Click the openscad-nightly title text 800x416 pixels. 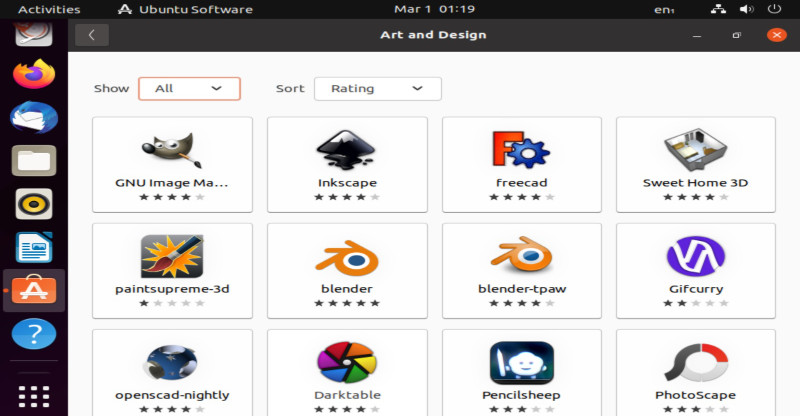(x=172, y=395)
